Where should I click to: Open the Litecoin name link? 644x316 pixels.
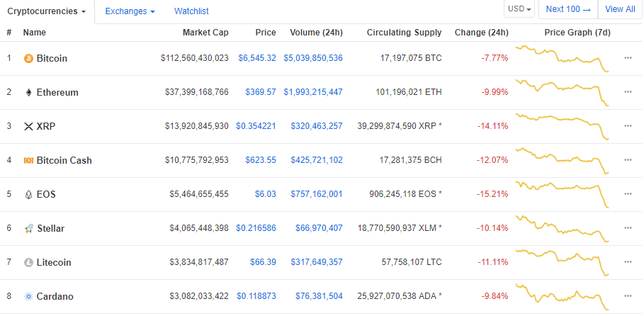(x=54, y=263)
